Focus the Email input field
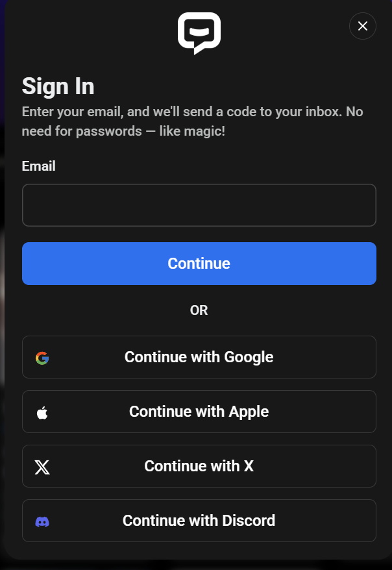 coord(199,205)
